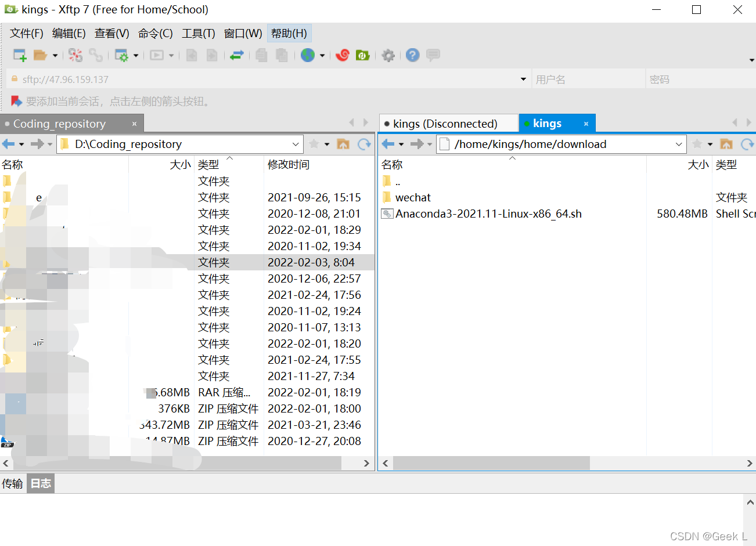756x546 pixels.
Task: Click Forward arrow in local pane
Action: click(x=37, y=144)
